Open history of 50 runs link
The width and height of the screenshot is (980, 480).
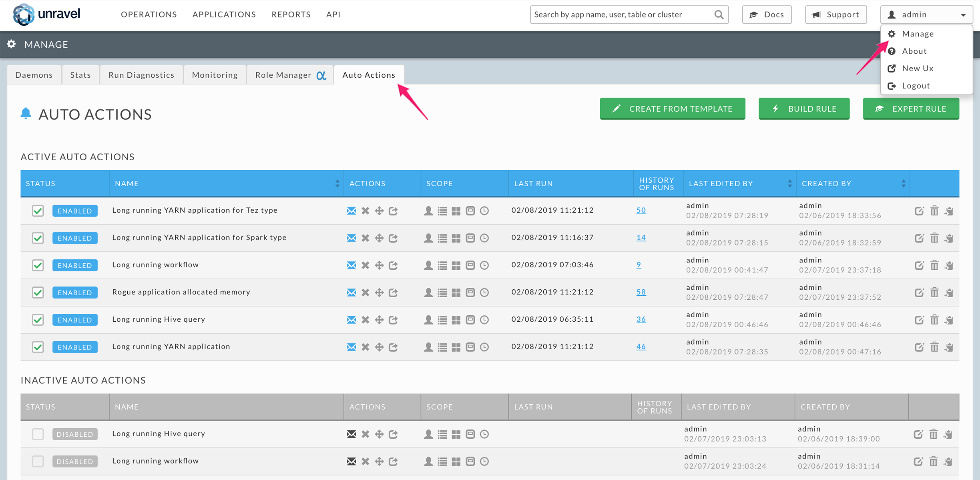(x=641, y=210)
